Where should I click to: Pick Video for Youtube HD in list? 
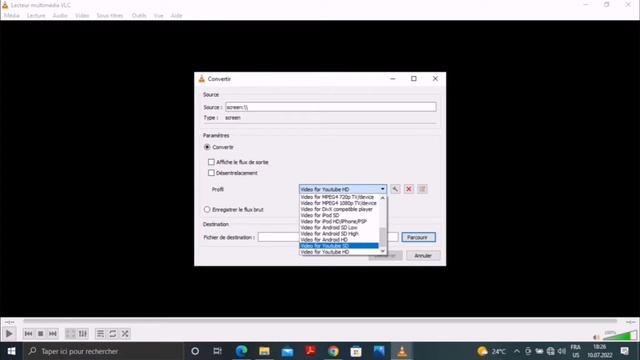coord(339,252)
